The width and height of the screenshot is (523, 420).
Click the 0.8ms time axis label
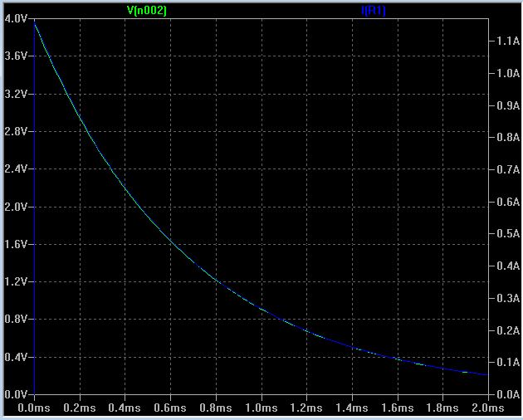(x=216, y=408)
